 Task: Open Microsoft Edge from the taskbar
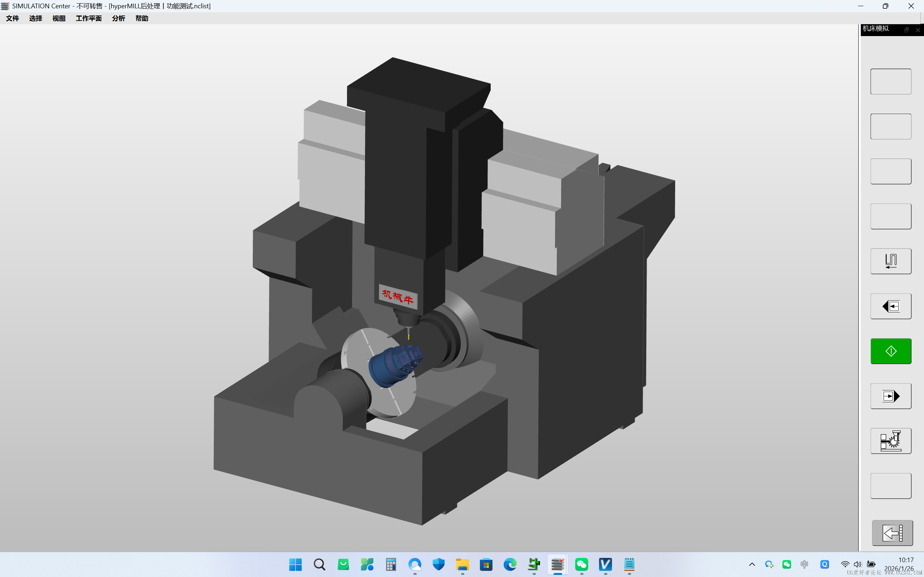tap(510, 564)
